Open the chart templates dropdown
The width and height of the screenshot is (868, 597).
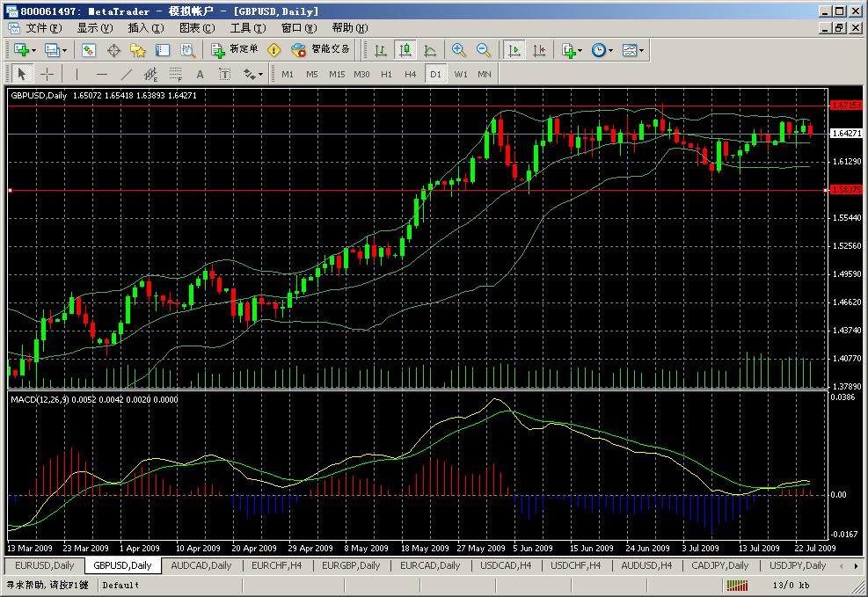[634, 50]
